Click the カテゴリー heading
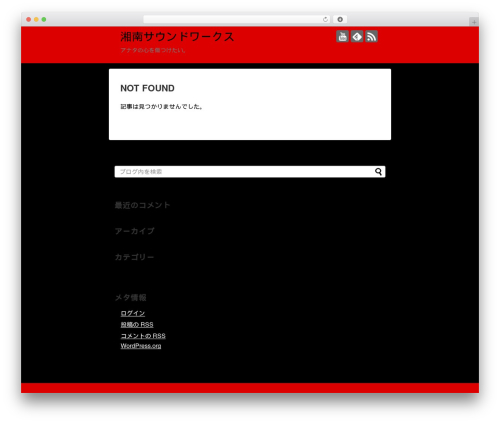This screenshot has height=423, width=500. (x=134, y=257)
